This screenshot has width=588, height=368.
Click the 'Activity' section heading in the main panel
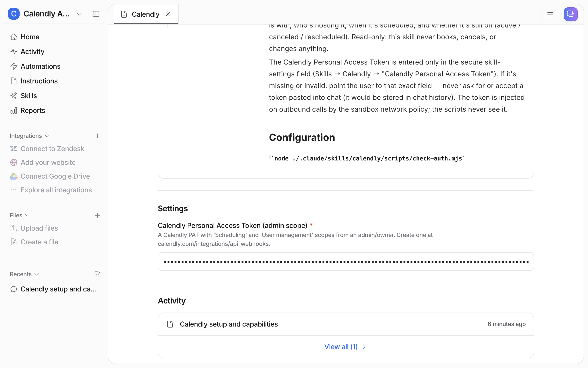click(x=172, y=301)
